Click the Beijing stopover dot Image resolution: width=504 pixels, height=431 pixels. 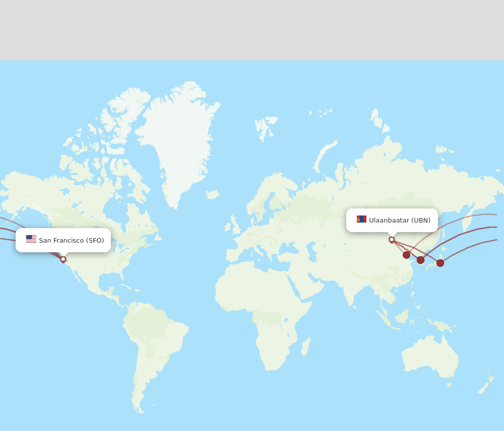(406, 255)
